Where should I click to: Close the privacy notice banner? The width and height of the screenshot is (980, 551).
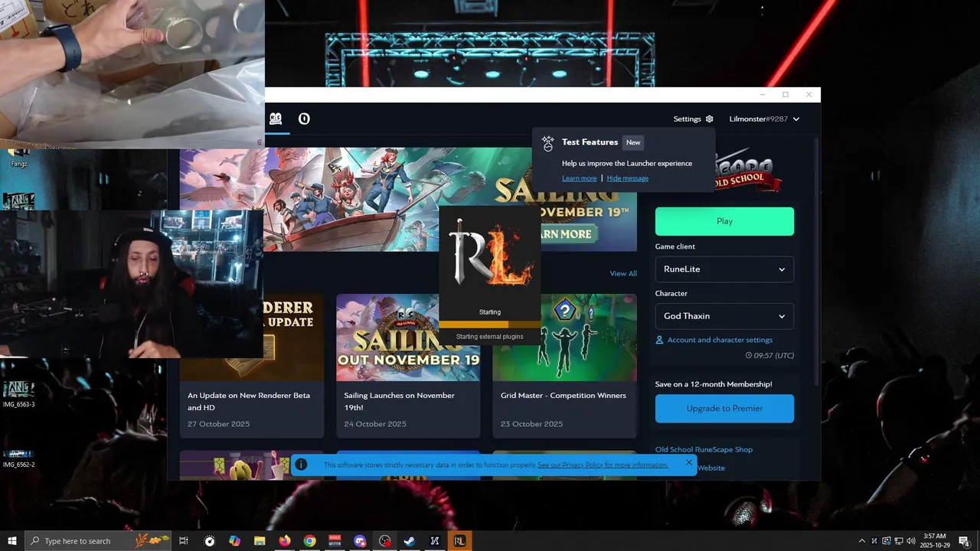tap(688, 463)
